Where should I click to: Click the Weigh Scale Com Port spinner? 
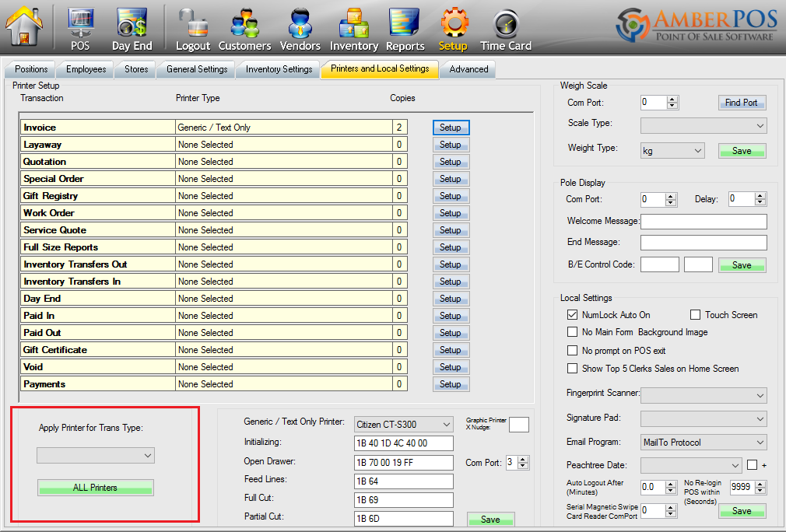coord(659,102)
